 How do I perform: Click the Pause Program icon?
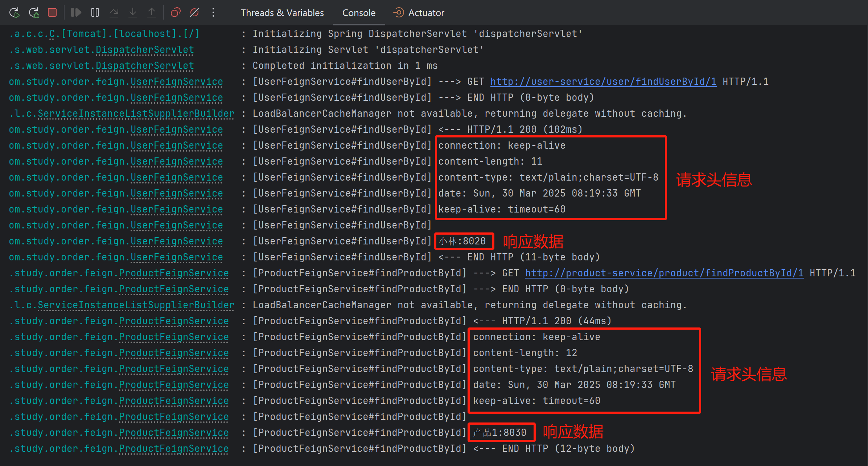click(x=95, y=13)
